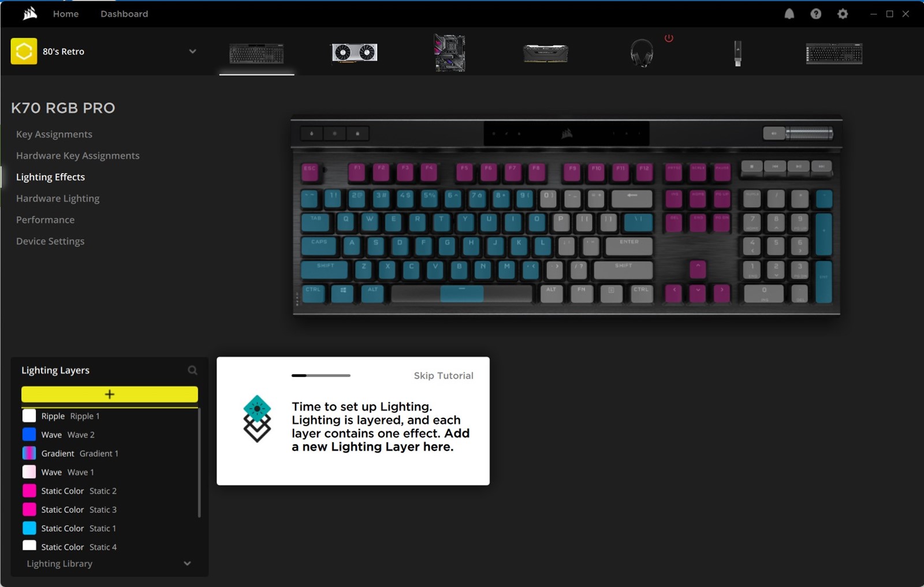Open settings gear icon in title bar
924x587 pixels.
coord(843,14)
